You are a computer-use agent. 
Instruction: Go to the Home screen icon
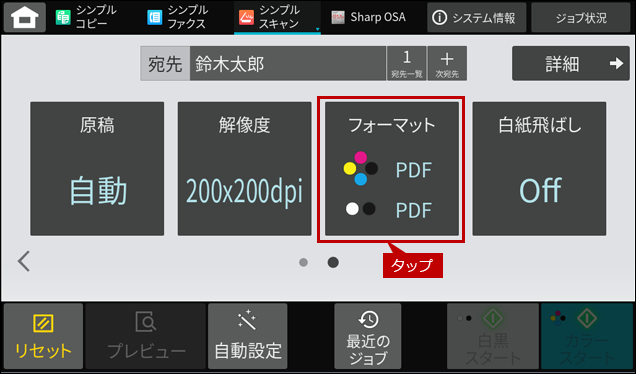click(x=25, y=17)
